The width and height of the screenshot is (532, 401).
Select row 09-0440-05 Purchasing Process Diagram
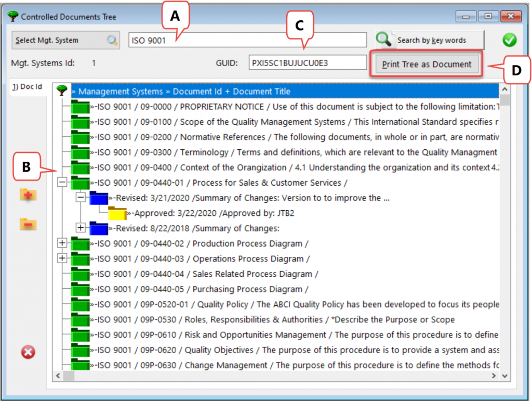[x=199, y=289]
